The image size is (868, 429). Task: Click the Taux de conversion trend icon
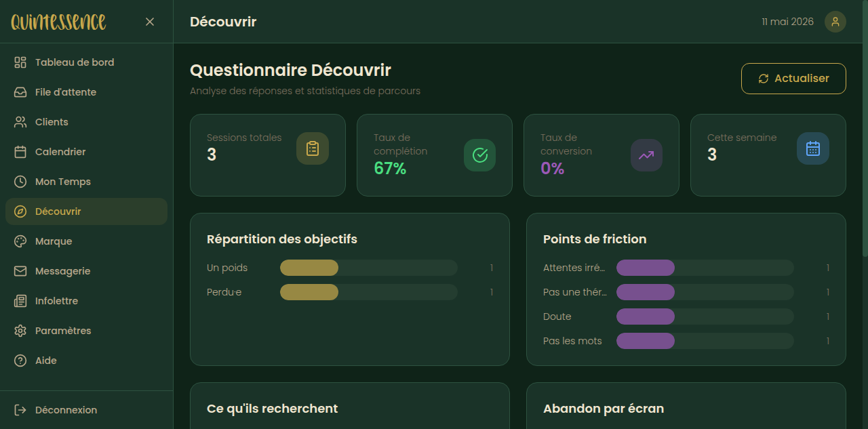pos(646,155)
